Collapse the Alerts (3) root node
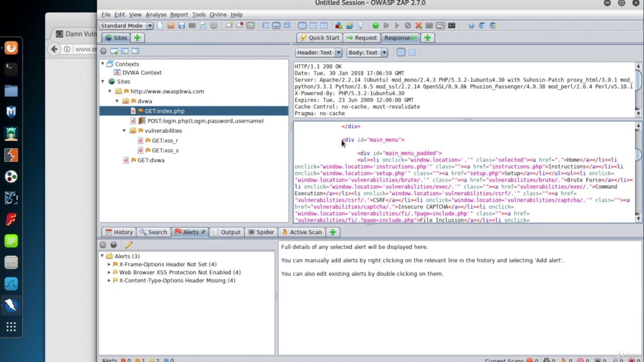The width and height of the screenshot is (644, 362). tap(102, 256)
